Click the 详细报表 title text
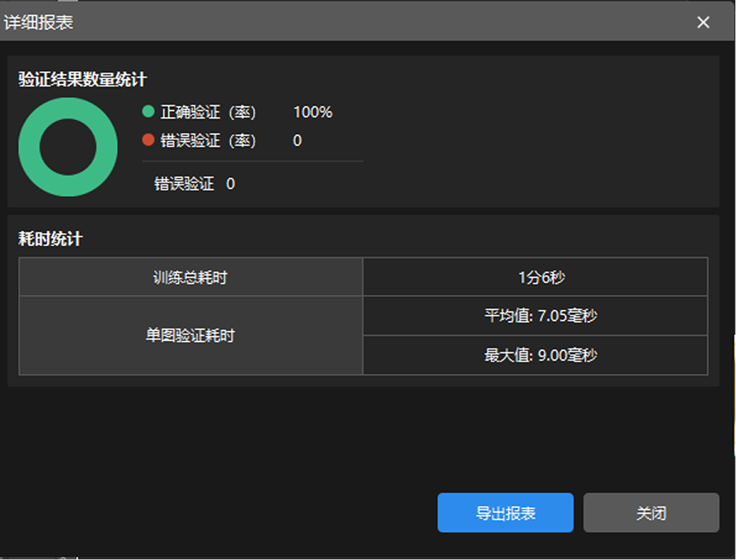736x560 pixels. (39, 22)
